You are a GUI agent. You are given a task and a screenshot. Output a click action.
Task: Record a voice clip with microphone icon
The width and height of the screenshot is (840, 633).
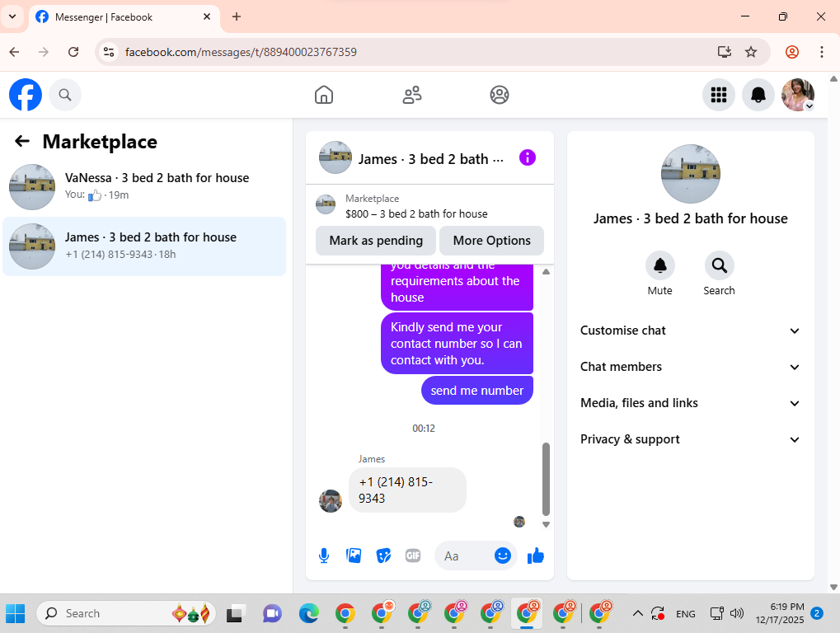pyautogui.click(x=324, y=556)
